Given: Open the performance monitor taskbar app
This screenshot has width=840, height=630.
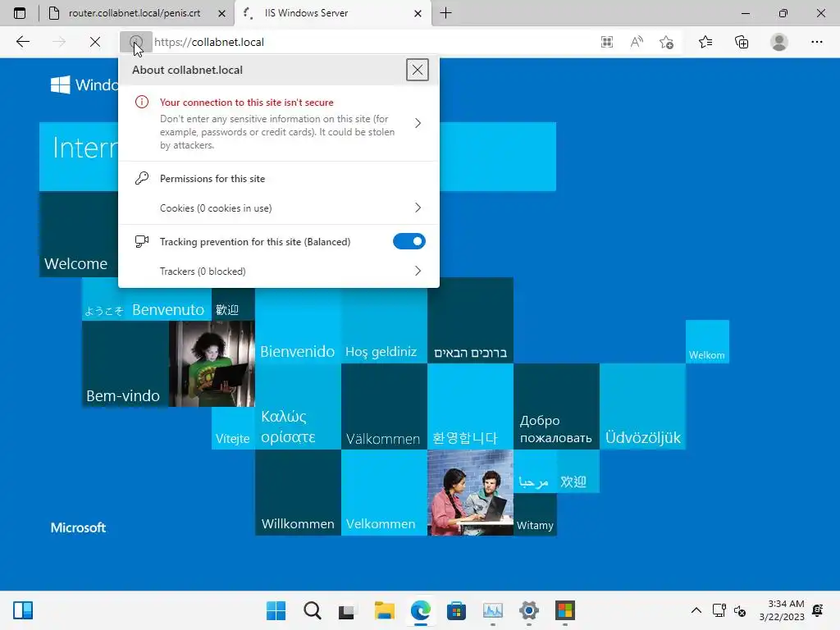Looking at the screenshot, I should tap(493, 610).
